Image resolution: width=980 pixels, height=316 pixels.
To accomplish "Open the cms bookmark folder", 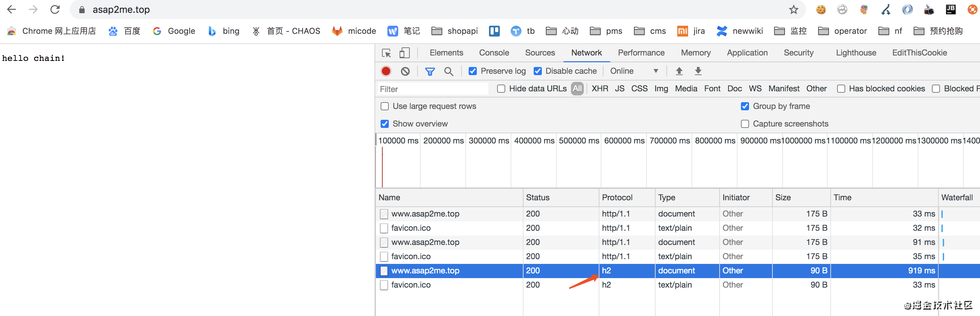I will [650, 31].
